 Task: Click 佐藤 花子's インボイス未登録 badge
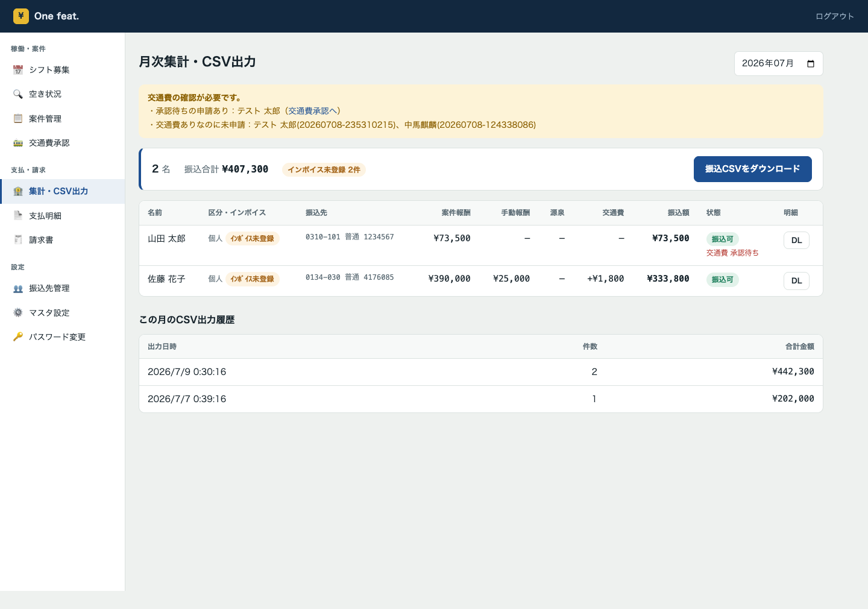[252, 279]
